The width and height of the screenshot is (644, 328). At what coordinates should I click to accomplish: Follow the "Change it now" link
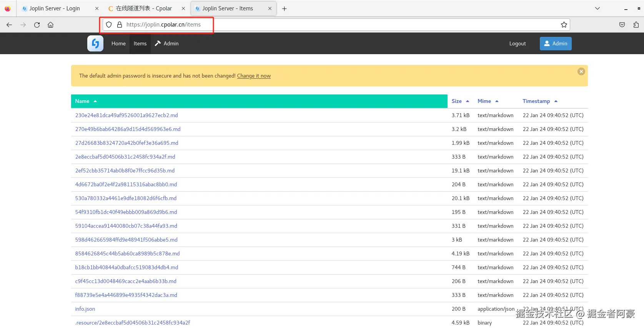coord(254,76)
